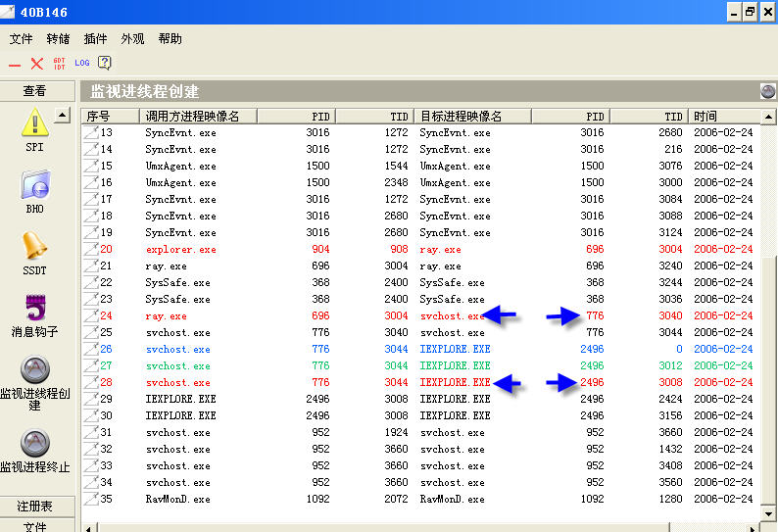Select the BHO sidebar icon
Image resolution: width=778 pixels, height=532 pixels.
(x=35, y=186)
